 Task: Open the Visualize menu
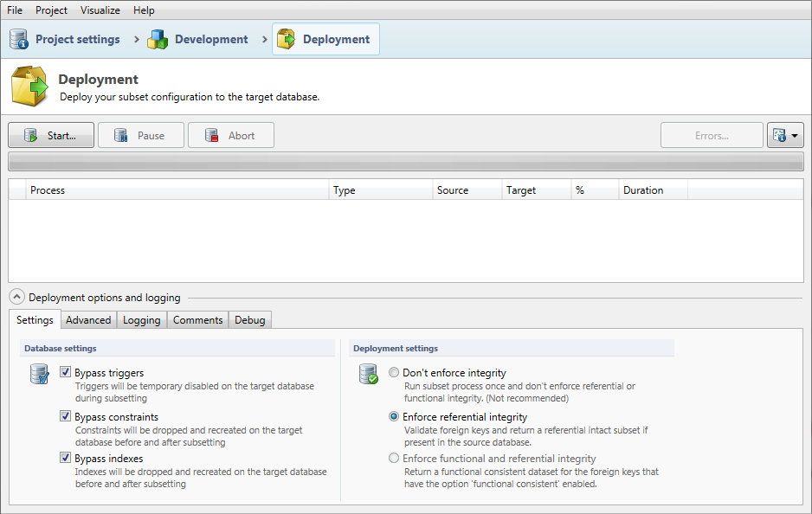pyautogui.click(x=100, y=10)
